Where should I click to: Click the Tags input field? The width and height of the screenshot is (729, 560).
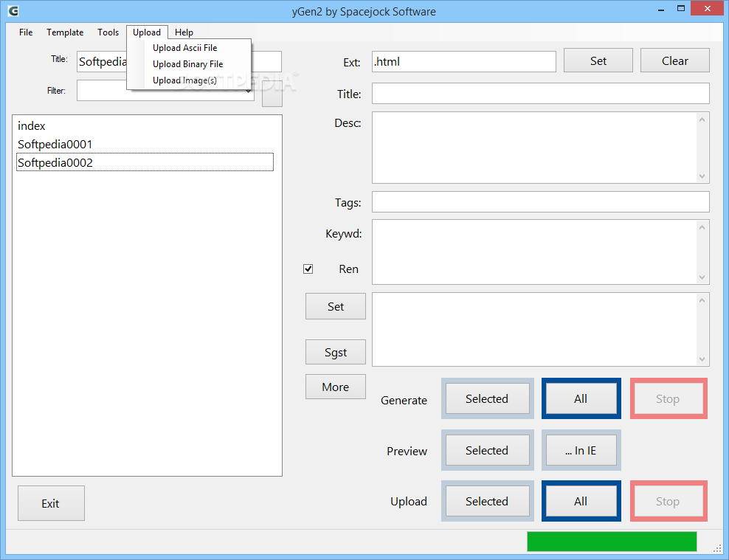540,201
